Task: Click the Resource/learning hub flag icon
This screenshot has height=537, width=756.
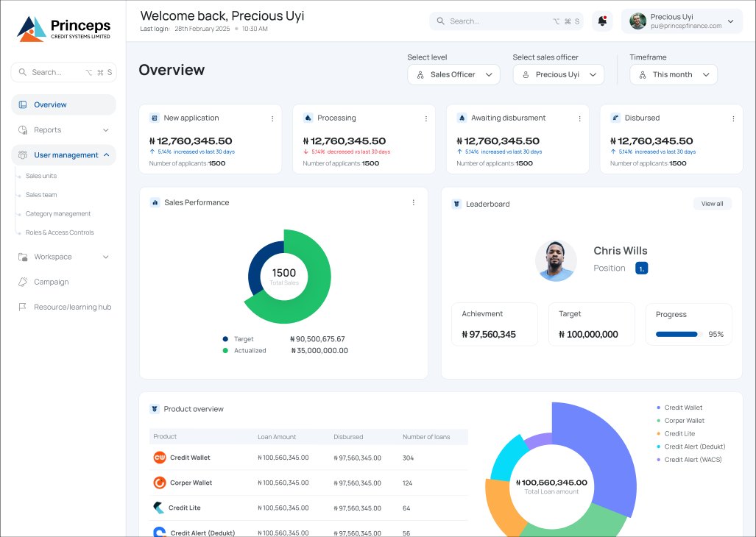Action: (22, 307)
